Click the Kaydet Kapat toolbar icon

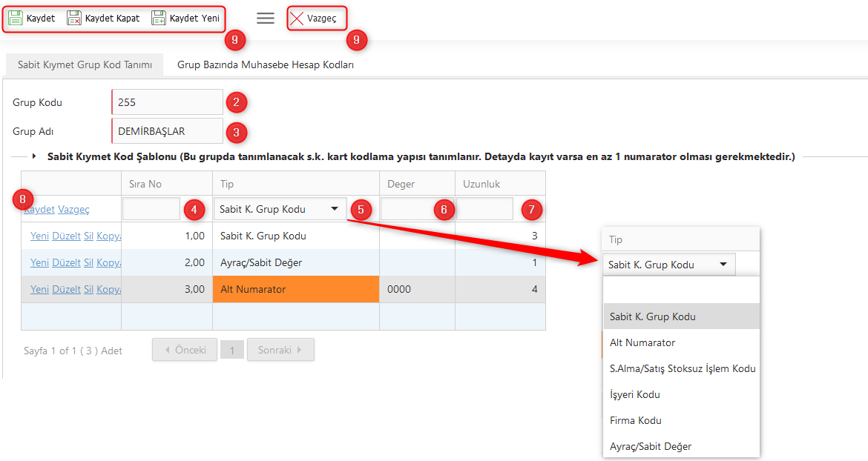tap(74, 19)
